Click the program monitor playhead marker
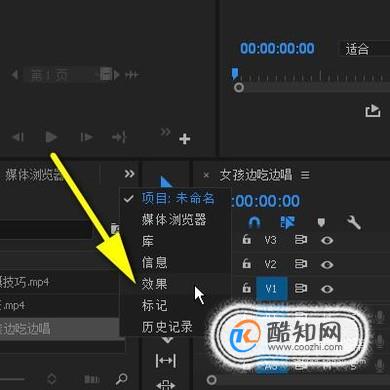Screen dimensions: 390x390 [235, 74]
